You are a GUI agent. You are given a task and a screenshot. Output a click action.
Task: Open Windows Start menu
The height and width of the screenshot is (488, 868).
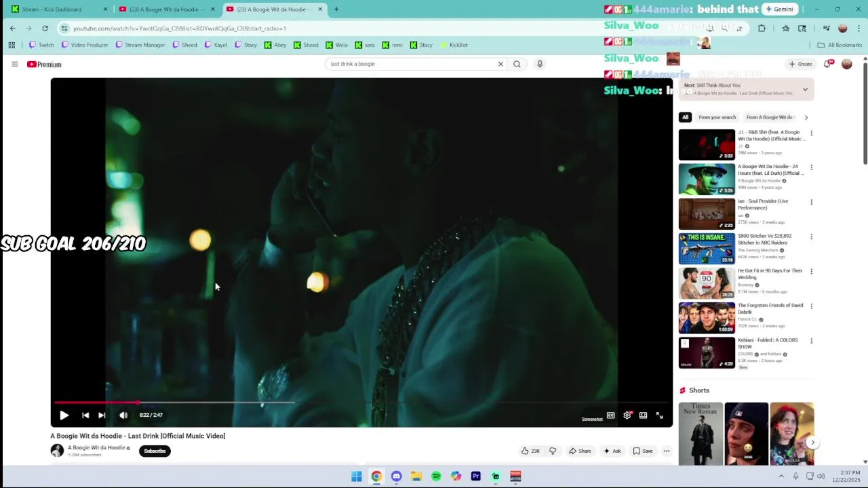tap(357, 476)
